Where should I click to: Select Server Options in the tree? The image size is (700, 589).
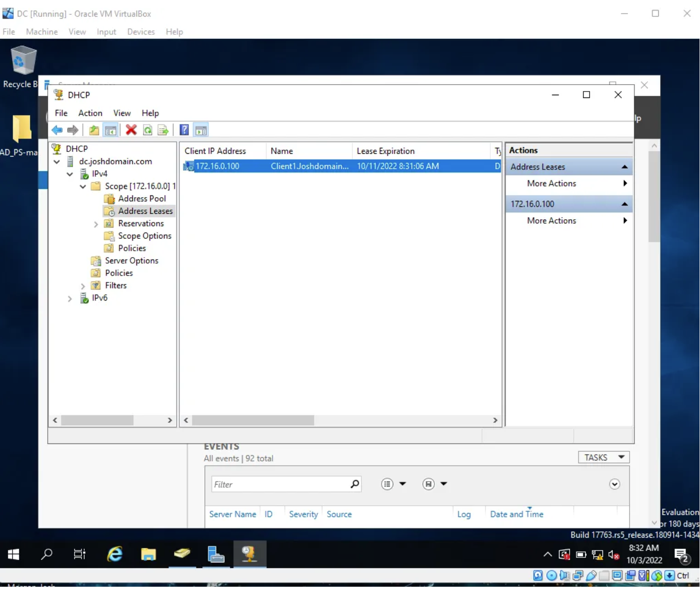131,261
